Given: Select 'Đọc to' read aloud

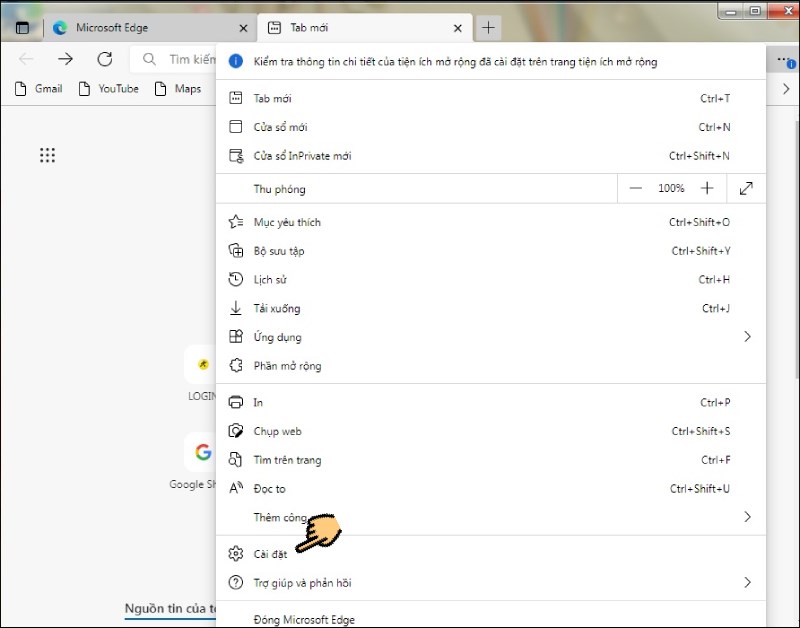Looking at the screenshot, I should point(491,488).
